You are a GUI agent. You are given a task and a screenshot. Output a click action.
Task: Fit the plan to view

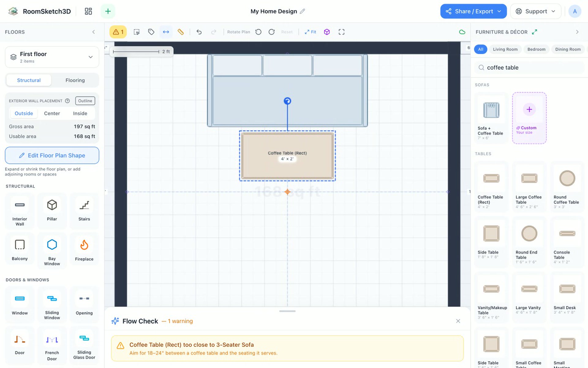[310, 32]
